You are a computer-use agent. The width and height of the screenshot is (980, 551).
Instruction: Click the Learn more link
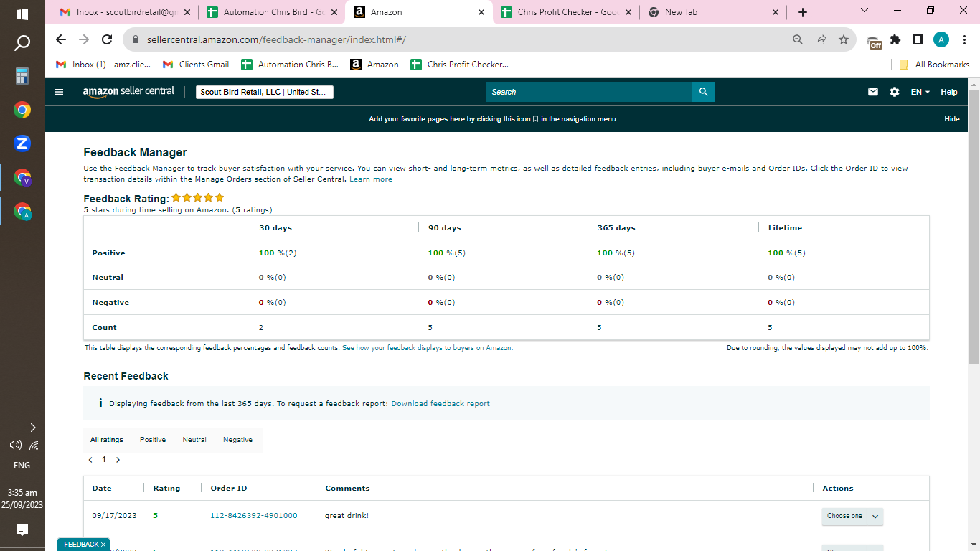(x=371, y=179)
